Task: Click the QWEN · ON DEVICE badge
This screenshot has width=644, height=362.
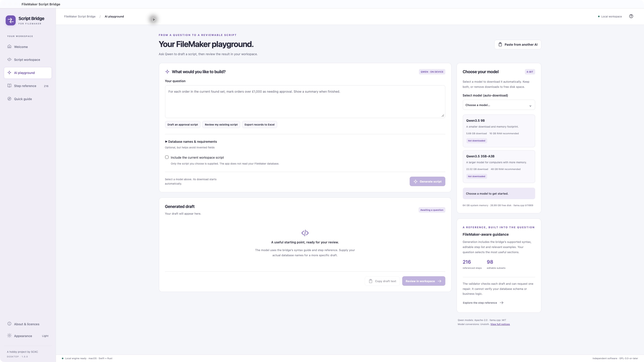Action: click(x=432, y=72)
